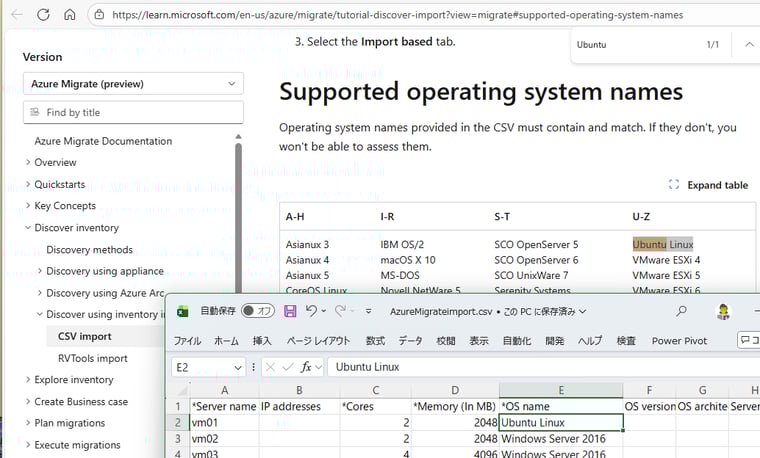This screenshot has width=760, height=458.
Task: Click IBM OS/2 table entry
Action: point(402,244)
